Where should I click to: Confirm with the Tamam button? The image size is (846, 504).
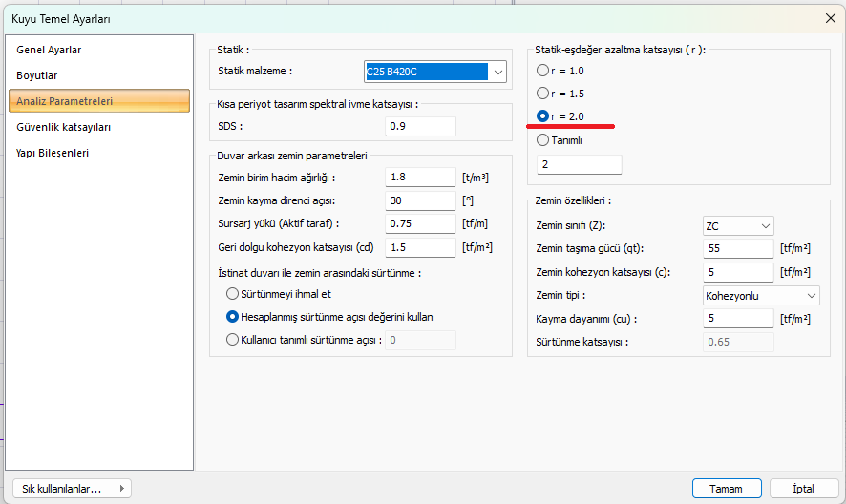point(727,489)
